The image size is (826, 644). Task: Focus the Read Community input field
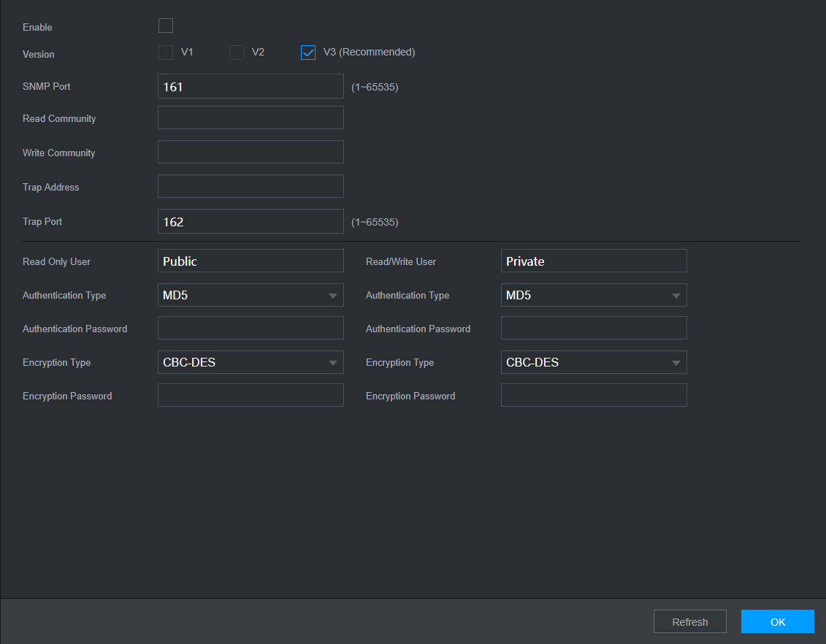[x=251, y=118]
